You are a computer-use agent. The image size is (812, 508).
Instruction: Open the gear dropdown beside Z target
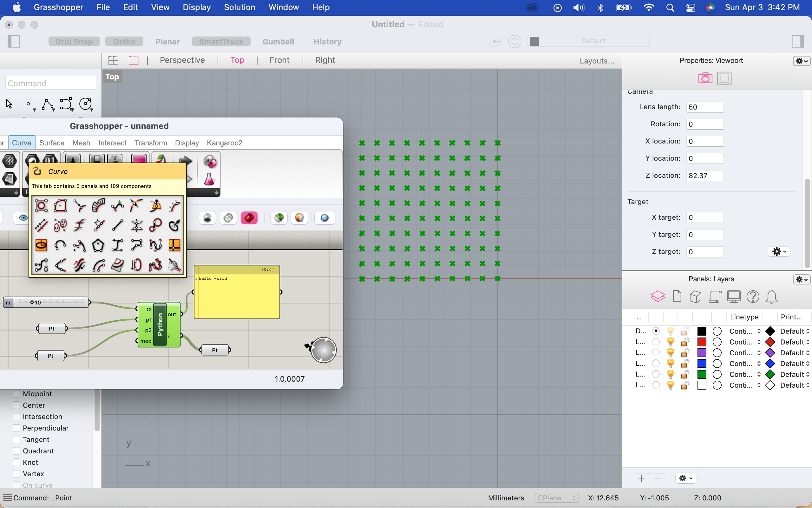pyautogui.click(x=779, y=251)
